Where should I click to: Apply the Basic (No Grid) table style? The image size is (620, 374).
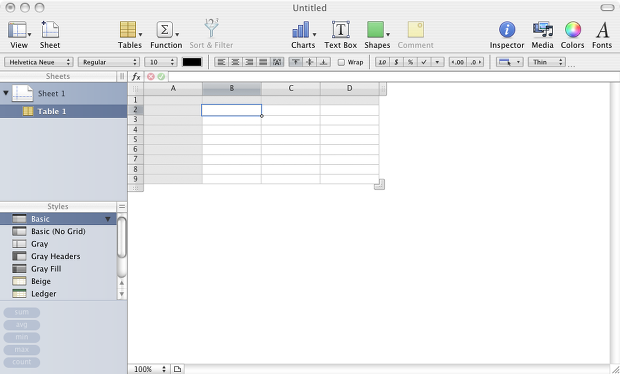[58, 231]
